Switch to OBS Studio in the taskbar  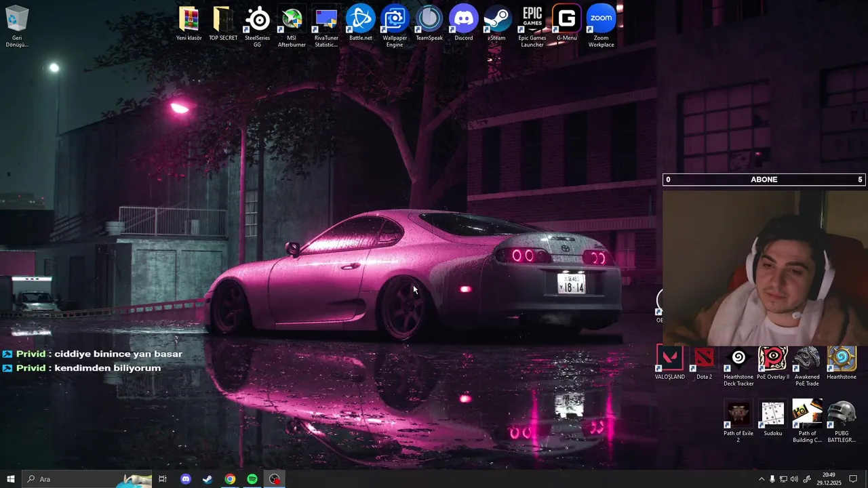point(274,479)
